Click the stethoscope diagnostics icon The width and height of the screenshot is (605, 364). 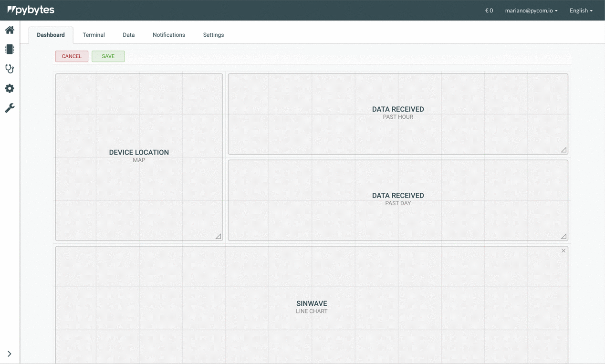pyautogui.click(x=10, y=69)
